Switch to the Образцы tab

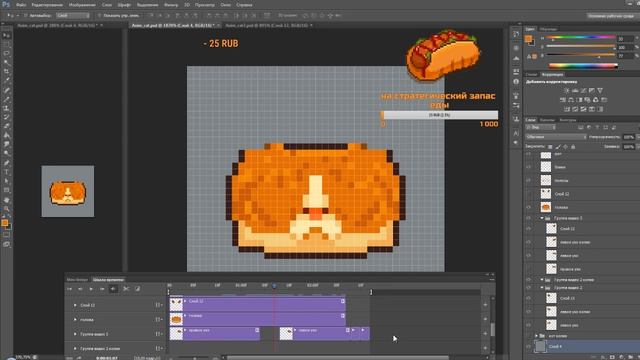[548, 29]
